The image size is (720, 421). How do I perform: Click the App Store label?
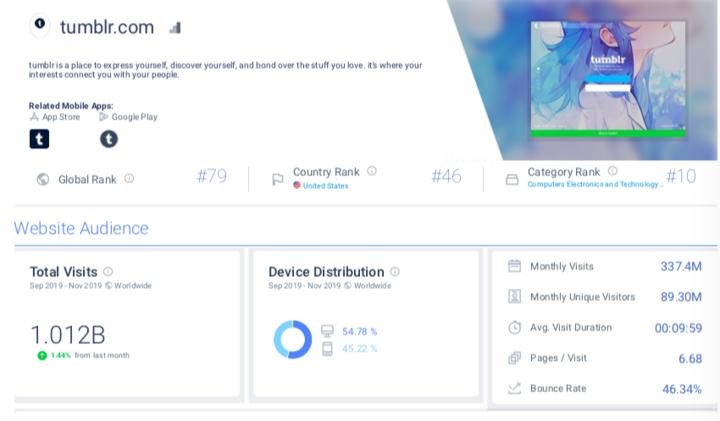pos(61,117)
